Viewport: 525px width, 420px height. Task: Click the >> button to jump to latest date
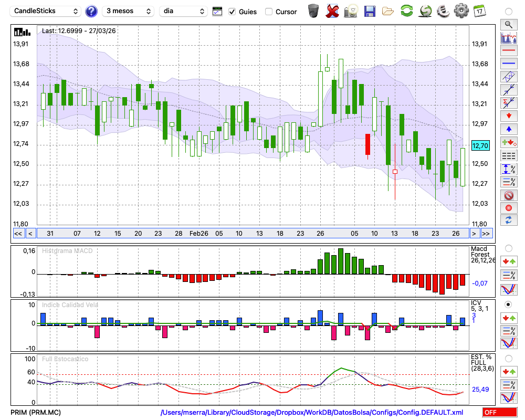point(486,233)
